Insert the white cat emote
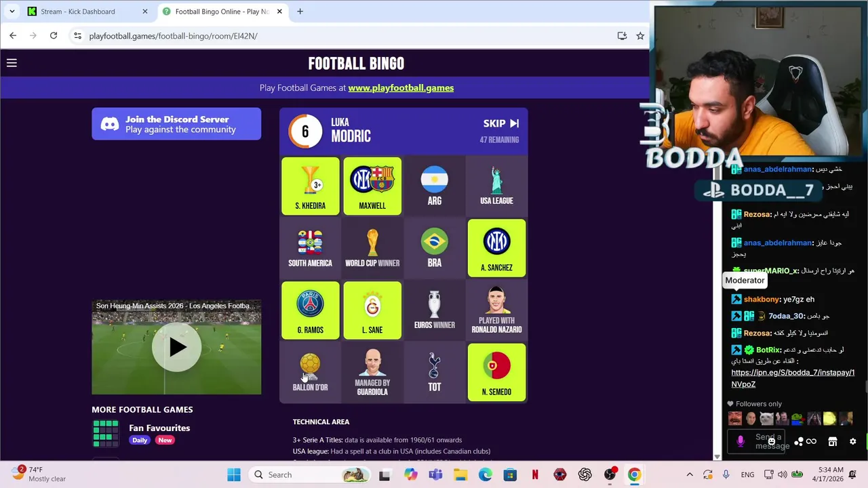The image size is (868, 488). click(766, 419)
